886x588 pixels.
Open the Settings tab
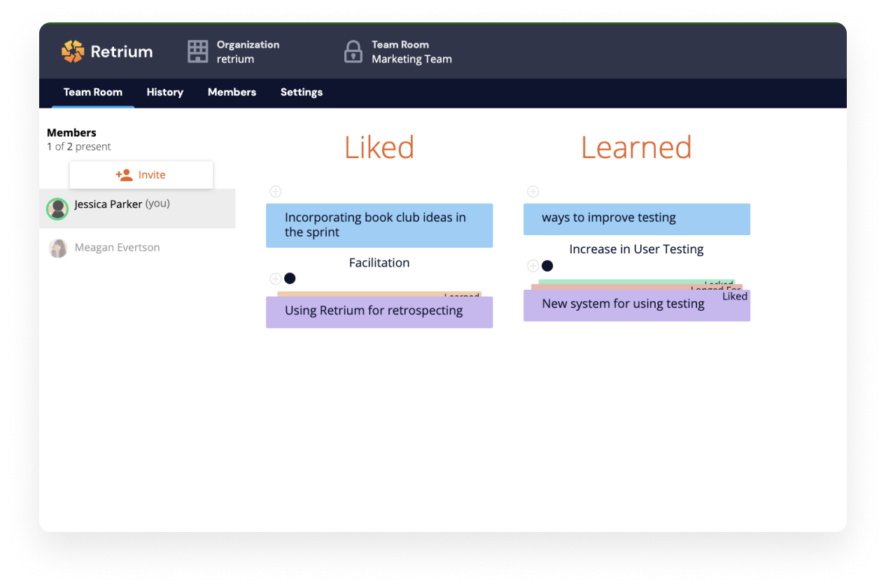point(301,92)
